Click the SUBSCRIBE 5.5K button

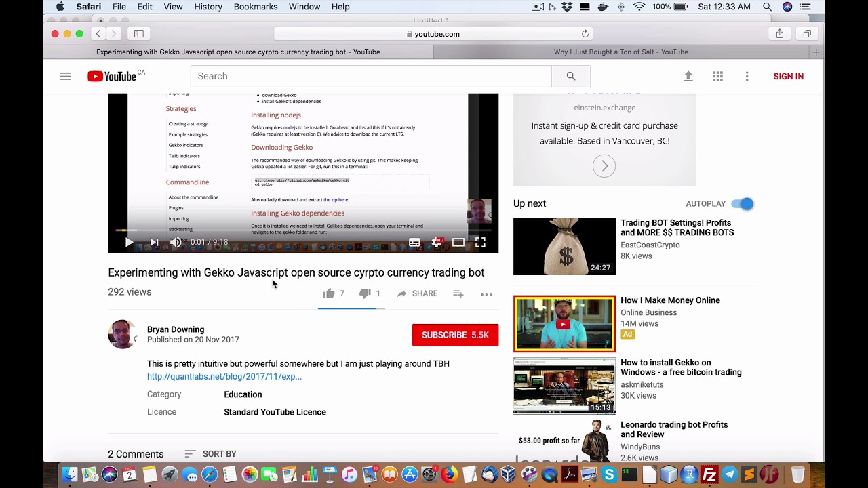455,335
